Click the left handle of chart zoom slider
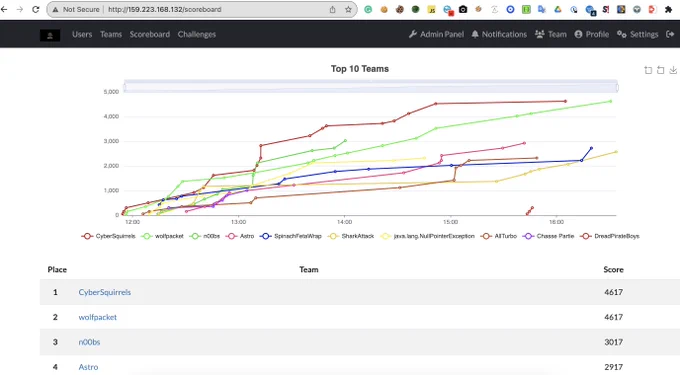 coord(124,88)
